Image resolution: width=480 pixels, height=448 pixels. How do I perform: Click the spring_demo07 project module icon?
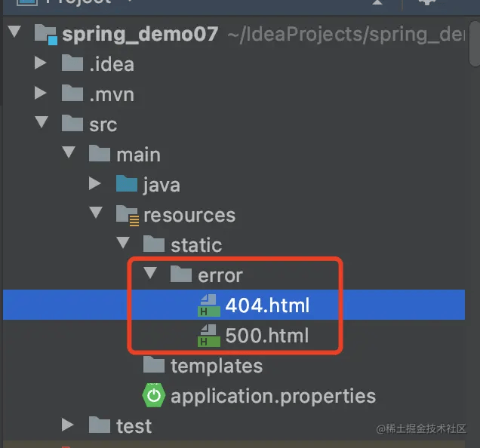point(47,35)
